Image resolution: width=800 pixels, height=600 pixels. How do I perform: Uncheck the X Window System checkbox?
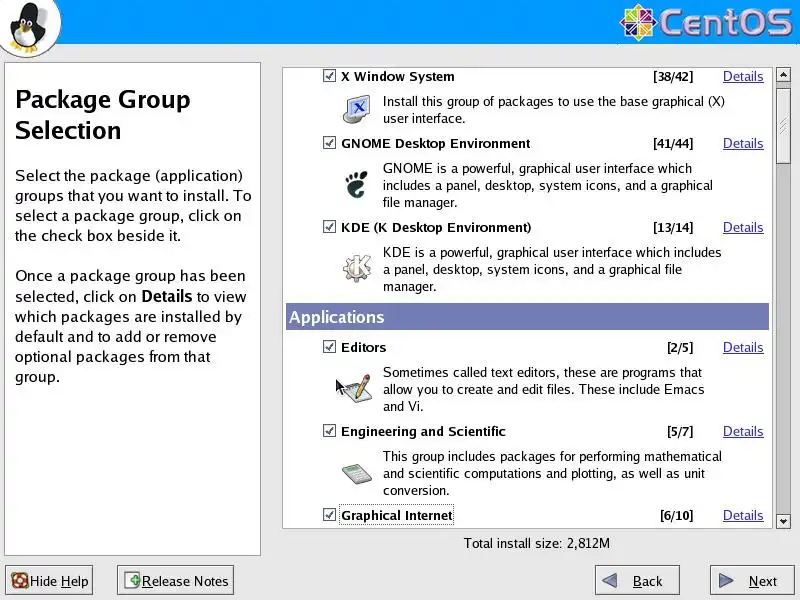point(329,76)
